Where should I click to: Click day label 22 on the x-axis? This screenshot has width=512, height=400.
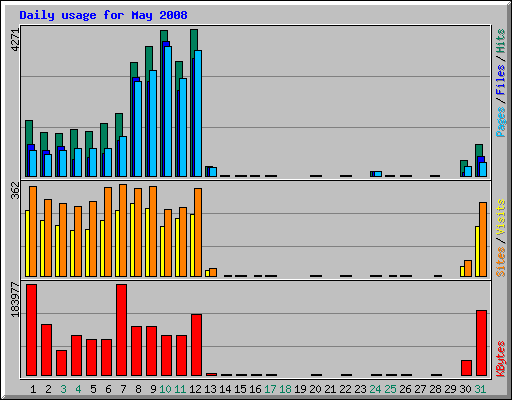(x=345, y=389)
